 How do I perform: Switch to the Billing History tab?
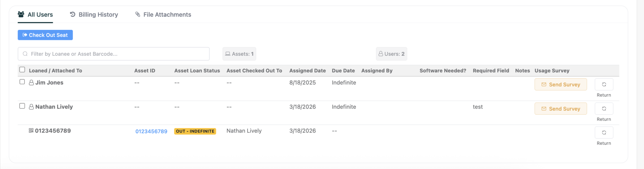[94, 14]
